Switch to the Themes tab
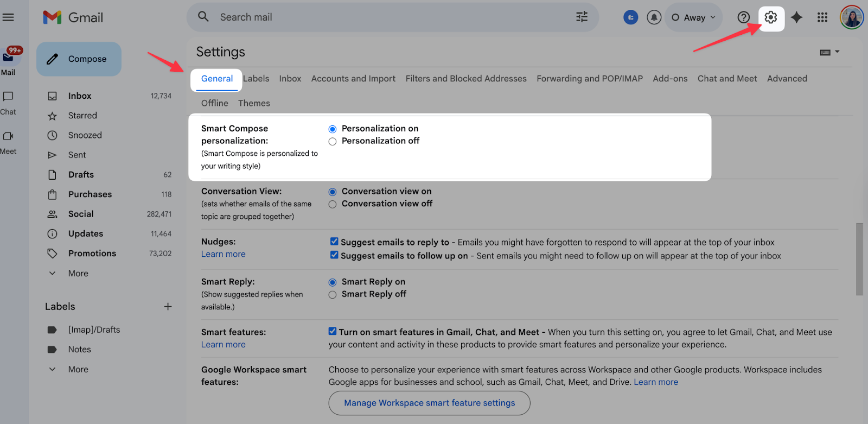Image resolution: width=868 pixels, height=424 pixels. click(254, 103)
